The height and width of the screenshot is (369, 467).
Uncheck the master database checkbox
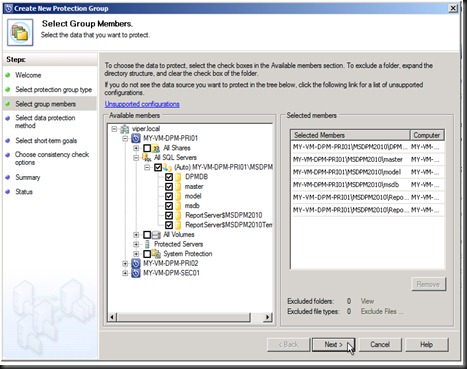click(169, 187)
